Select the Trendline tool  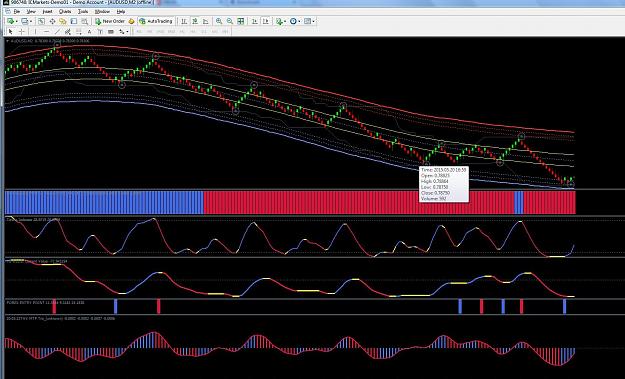57,31
